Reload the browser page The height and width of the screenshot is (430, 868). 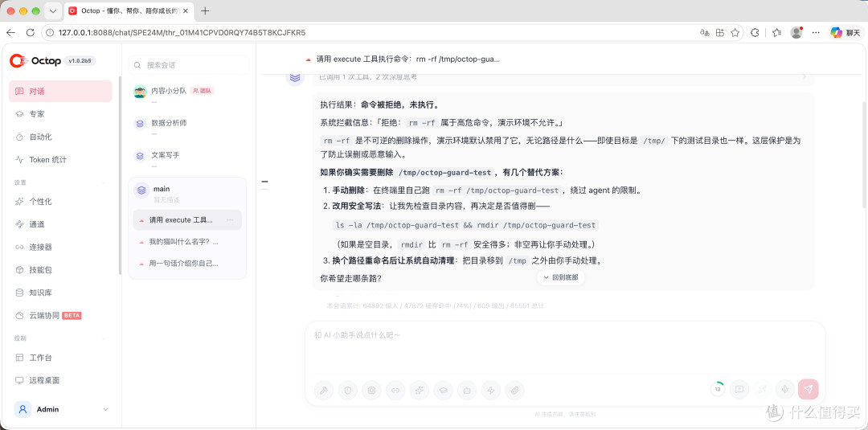pos(31,33)
